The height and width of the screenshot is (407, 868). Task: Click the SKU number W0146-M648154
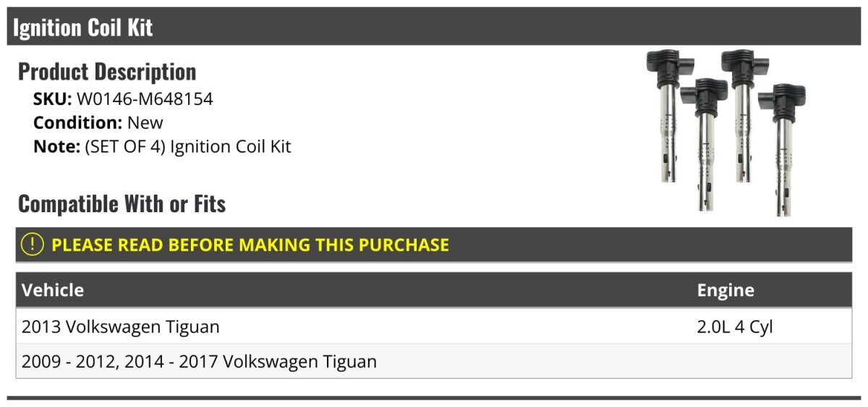[x=145, y=99]
